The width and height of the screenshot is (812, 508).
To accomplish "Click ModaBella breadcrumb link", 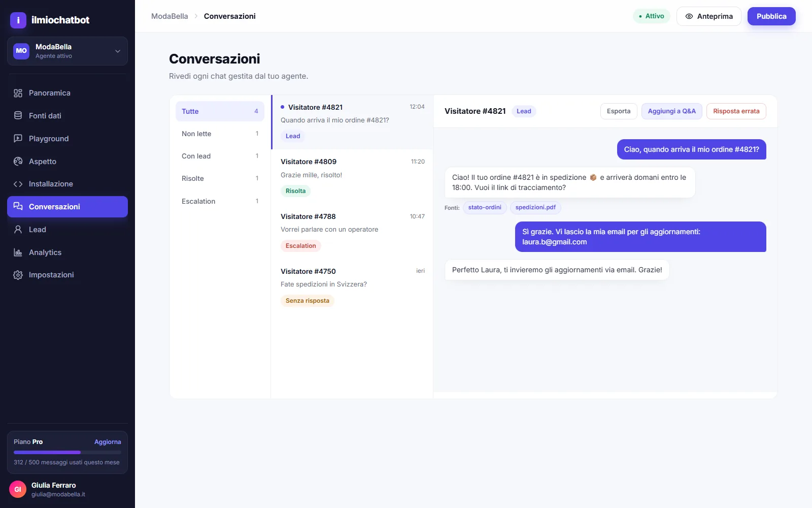I will 170,16.
